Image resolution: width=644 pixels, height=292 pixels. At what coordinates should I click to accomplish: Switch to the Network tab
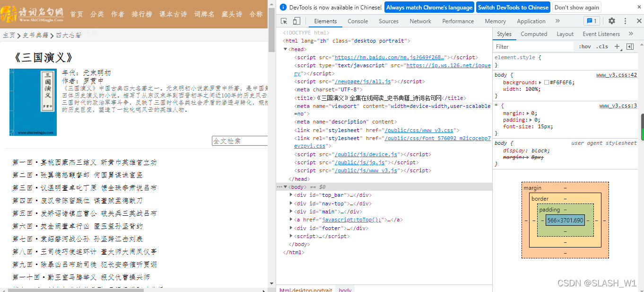tap(420, 21)
